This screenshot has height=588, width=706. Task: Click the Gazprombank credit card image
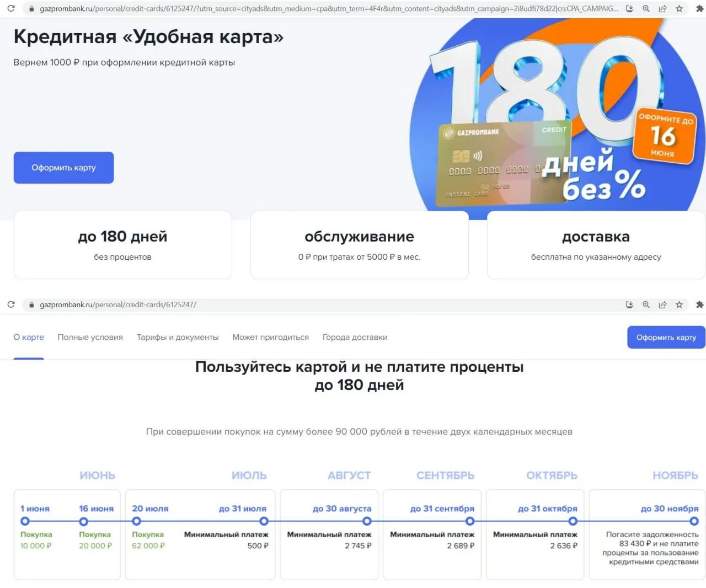[503, 163]
